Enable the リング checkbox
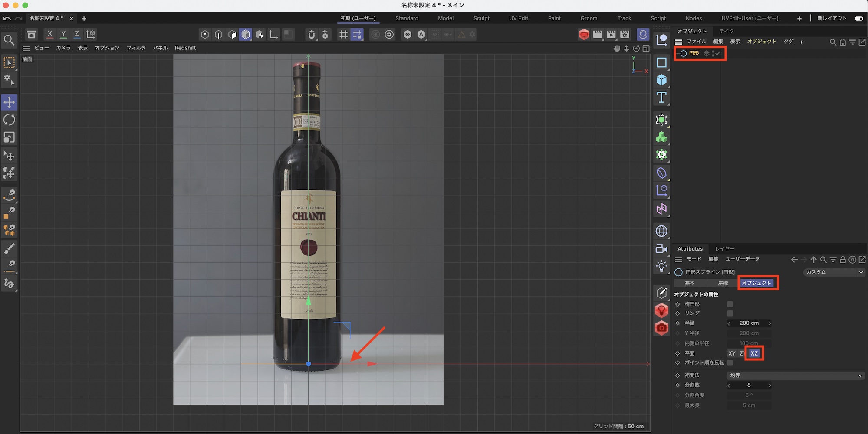The image size is (868, 434). pos(730,313)
